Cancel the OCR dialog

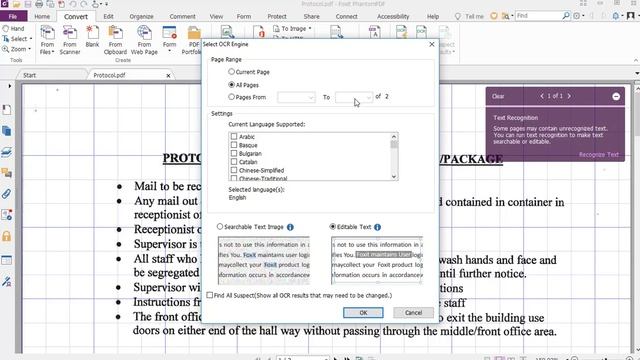point(413,313)
